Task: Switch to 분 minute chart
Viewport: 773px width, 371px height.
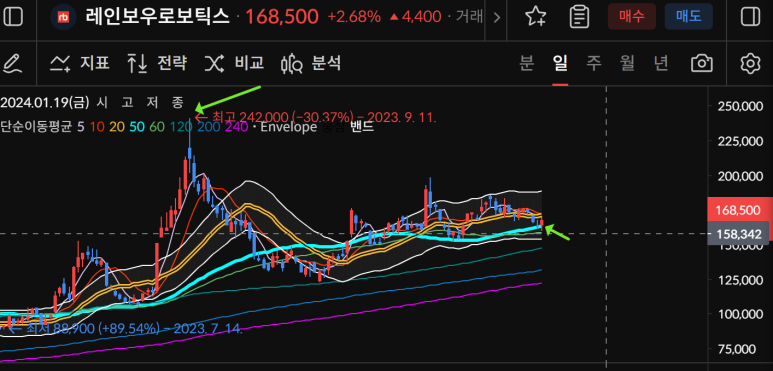Action: [527, 63]
